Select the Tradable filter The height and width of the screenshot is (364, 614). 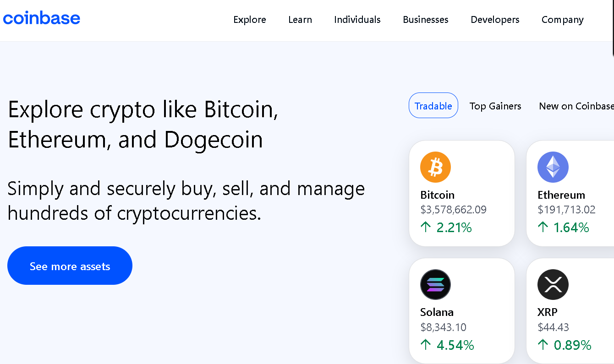pos(433,105)
